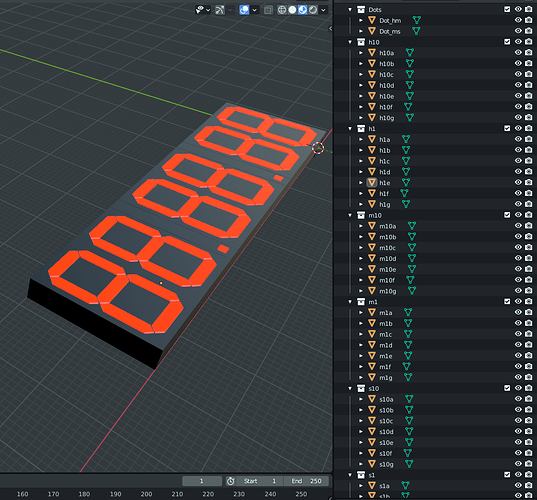This screenshot has height=500, width=537.
Task: Click green mesh data icon of Dot_hm
Action: tap(416, 20)
